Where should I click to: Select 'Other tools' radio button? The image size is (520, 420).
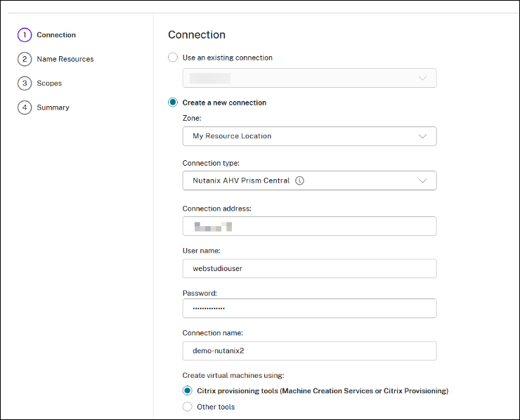point(187,407)
